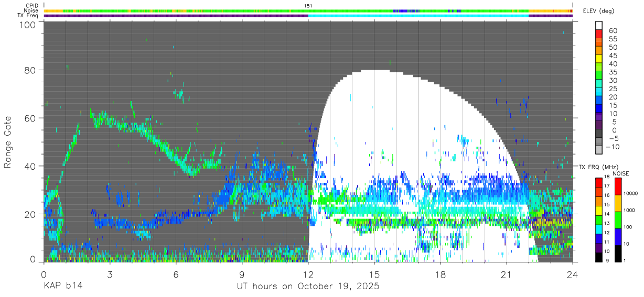The width and height of the screenshot is (644, 297).
Task: Click the green ELEV segment between 30 and 35
Action: [599, 75]
